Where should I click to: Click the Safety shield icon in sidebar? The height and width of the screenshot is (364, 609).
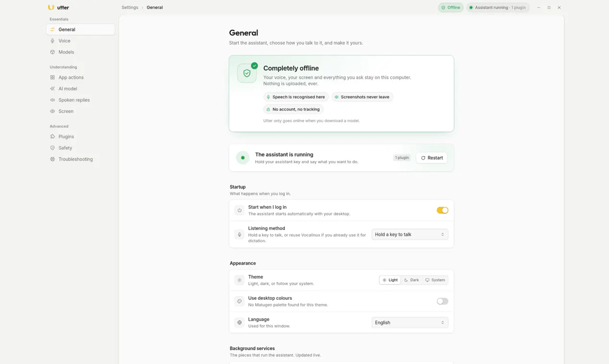click(x=52, y=148)
